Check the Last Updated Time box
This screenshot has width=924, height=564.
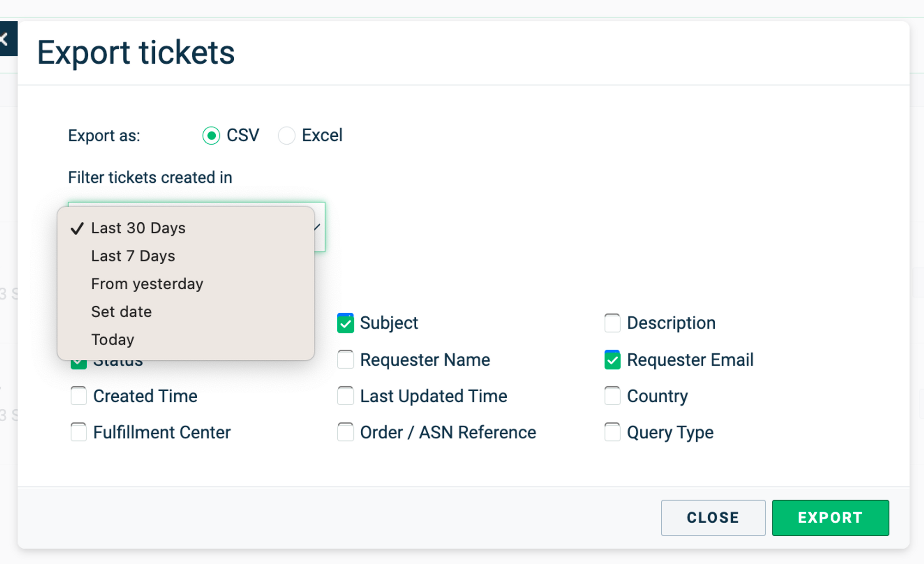tap(346, 396)
